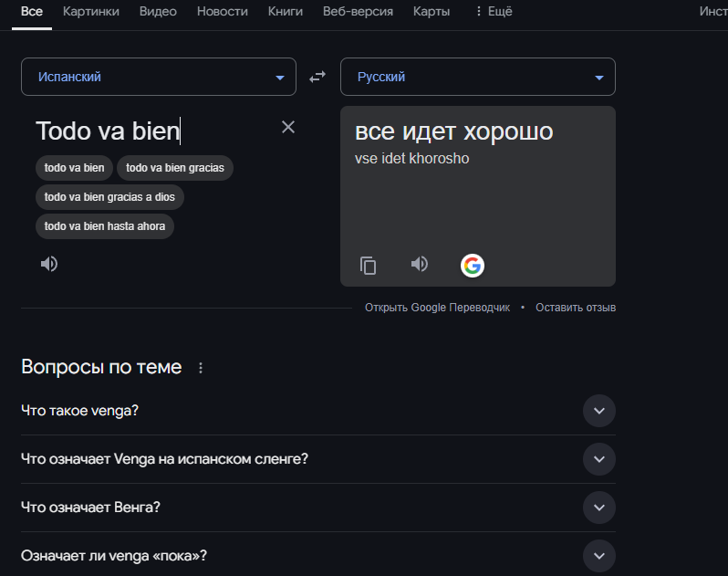The width and height of the screenshot is (728, 576).
Task: Switch to the Веб-версия tab
Action: pos(358,11)
